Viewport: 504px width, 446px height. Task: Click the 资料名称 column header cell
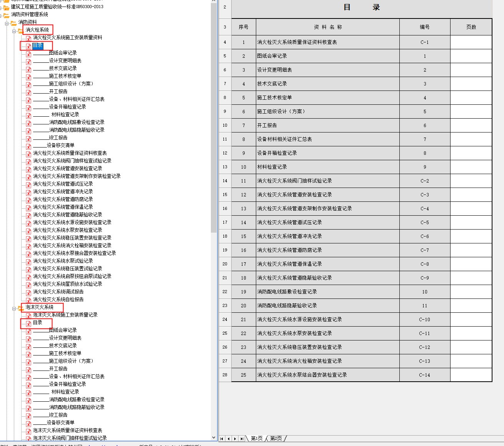pos(328,27)
